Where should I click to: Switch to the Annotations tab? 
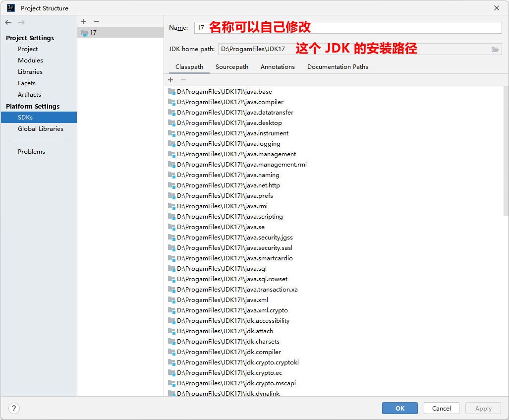click(278, 67)
